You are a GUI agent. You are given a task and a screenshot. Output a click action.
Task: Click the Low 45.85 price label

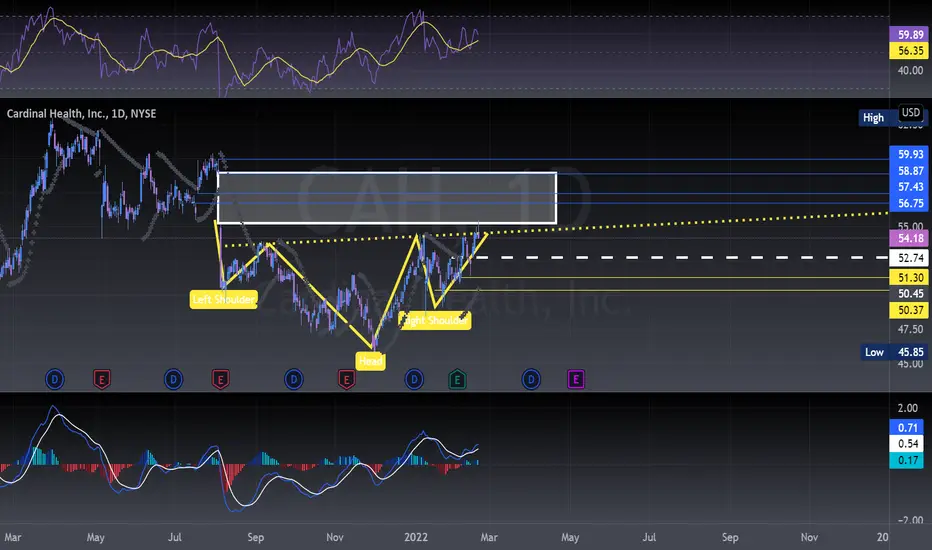[x=895, y=352]
